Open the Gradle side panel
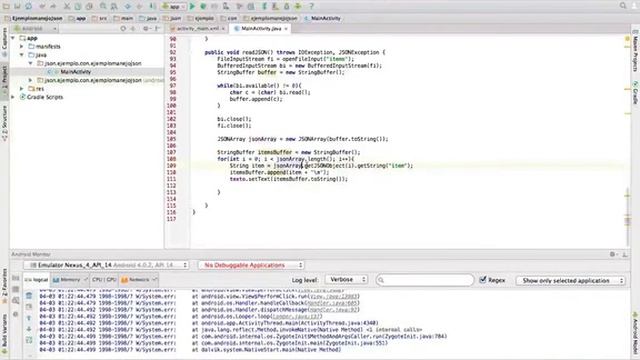Viewport: 640px width, 360px height. 636,92
